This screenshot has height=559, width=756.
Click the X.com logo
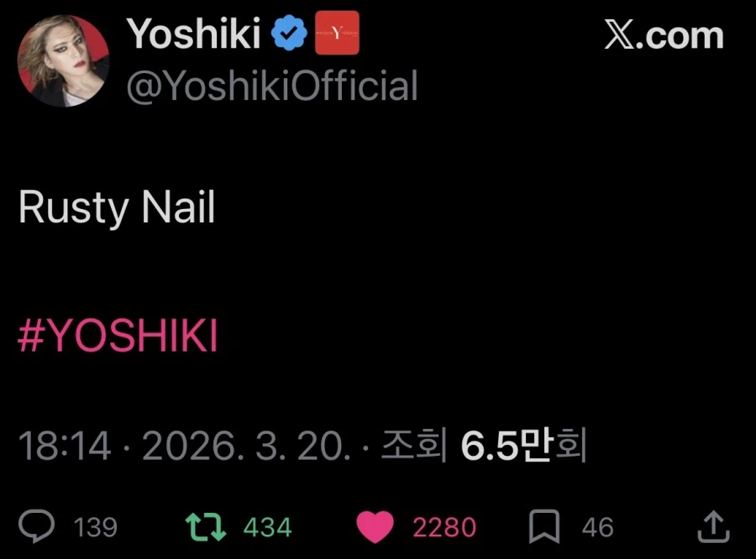tap(664, 35)
